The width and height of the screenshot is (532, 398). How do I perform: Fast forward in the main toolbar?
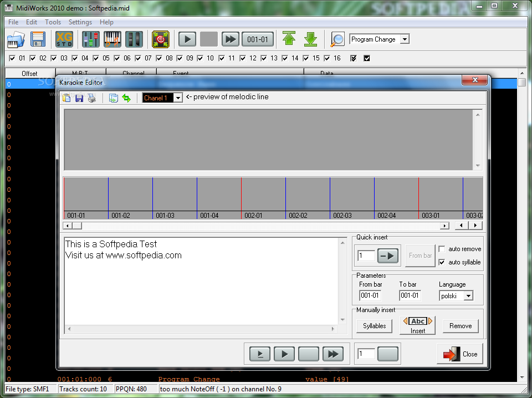[231, 39]
